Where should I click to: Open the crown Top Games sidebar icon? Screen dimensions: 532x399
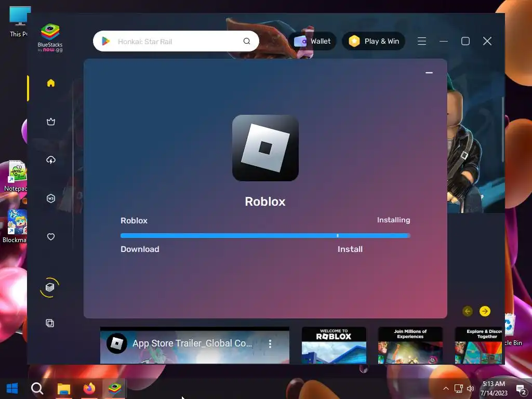click(51, 122)
